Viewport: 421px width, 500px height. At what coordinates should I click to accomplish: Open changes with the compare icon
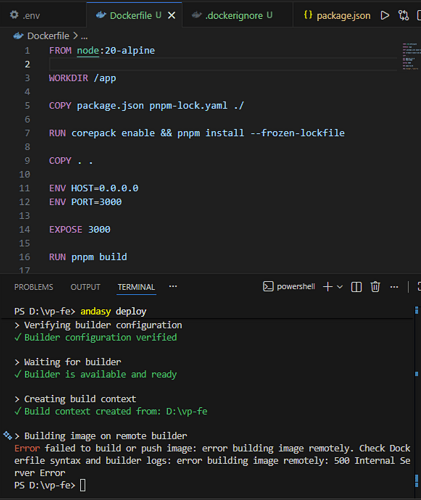[403, 15]
